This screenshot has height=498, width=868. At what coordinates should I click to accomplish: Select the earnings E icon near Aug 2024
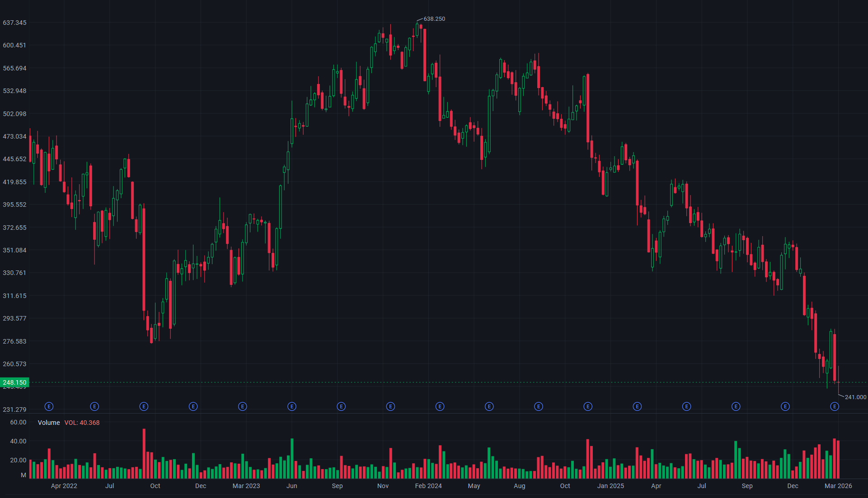(x=539, y=406)
